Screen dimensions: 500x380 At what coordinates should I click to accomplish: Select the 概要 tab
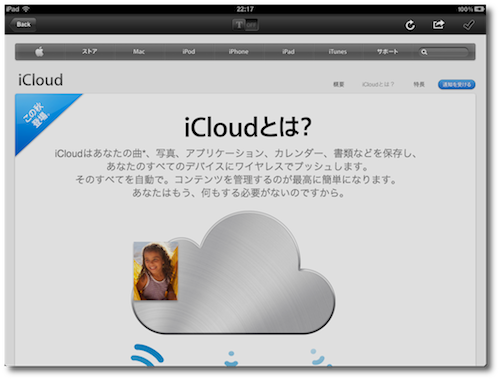coord(338,84)
